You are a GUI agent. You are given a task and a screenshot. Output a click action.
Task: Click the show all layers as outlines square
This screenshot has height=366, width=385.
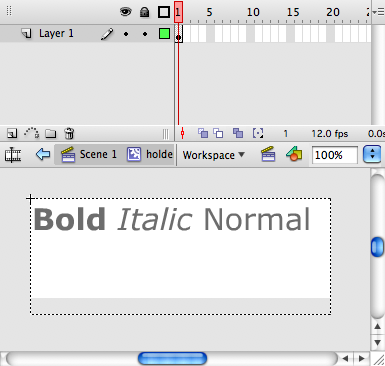pos(164,12)
